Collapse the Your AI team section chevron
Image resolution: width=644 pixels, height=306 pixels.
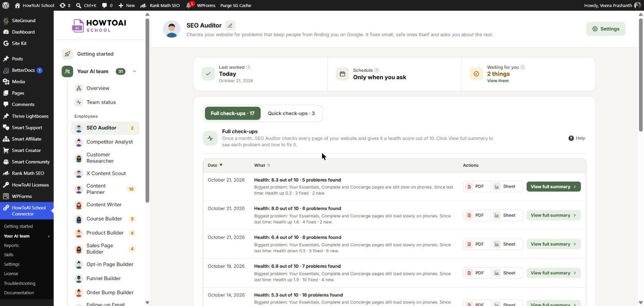click(134, 71)
